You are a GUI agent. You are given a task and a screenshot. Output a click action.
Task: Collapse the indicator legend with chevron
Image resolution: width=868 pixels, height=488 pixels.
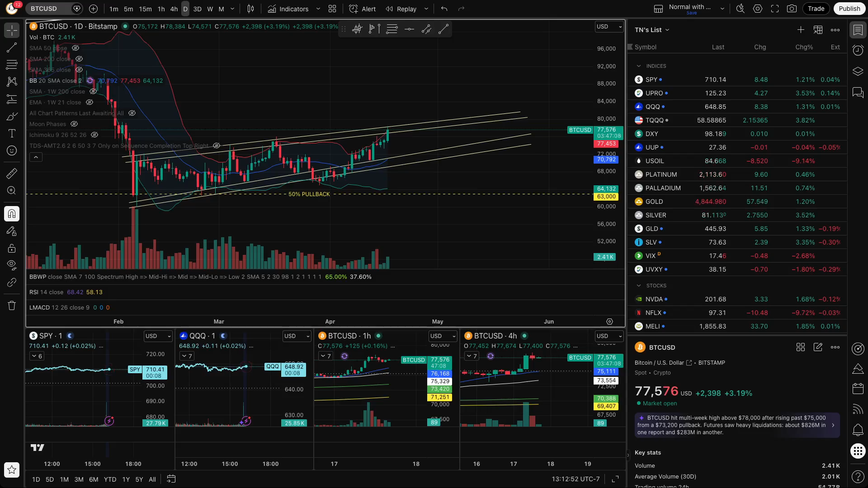click(36, 157)
